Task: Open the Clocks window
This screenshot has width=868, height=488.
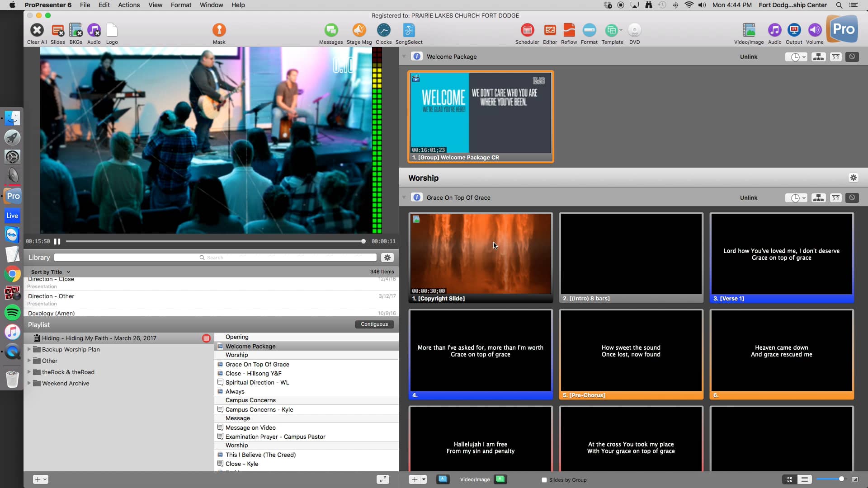Action: coord(383,31)
